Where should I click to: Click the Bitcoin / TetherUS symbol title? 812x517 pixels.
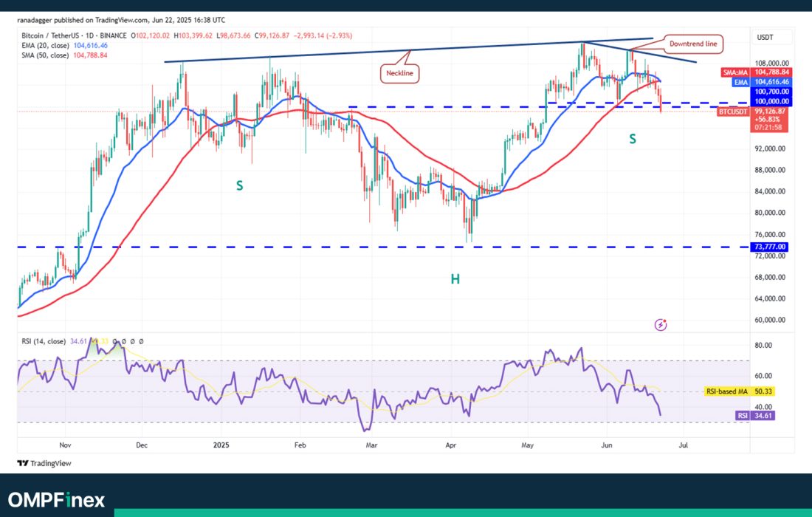click(x=49, y=35)
